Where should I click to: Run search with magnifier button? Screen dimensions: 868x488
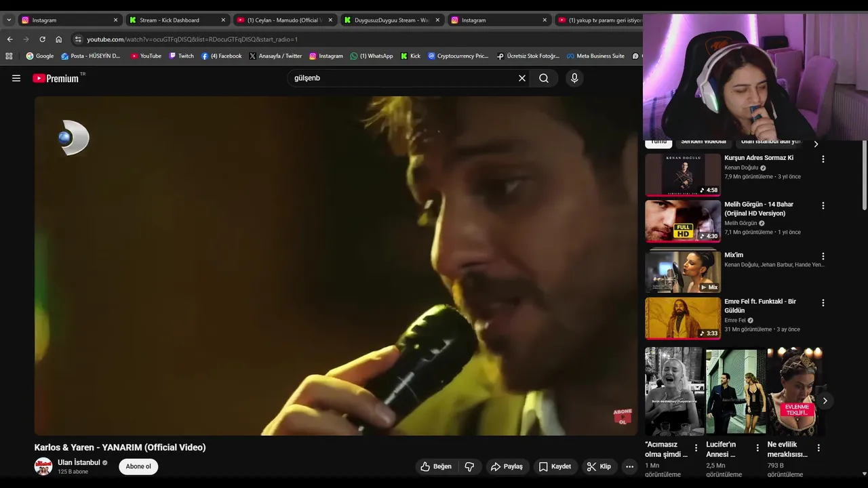544,78
